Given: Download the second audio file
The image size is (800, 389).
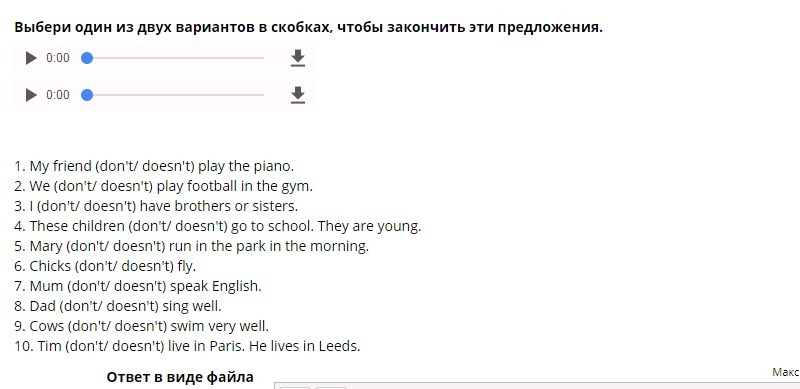Looking at the screenshot, I should pos(297,95).
